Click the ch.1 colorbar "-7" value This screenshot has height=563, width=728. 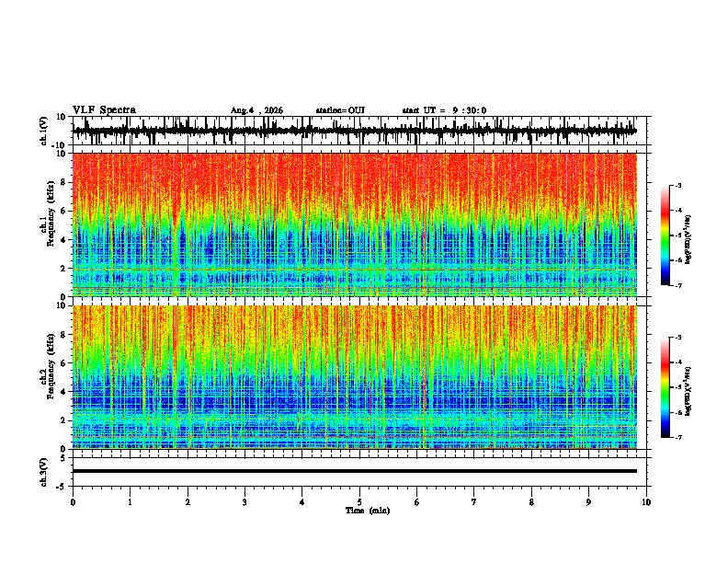(x=677, y=285)
